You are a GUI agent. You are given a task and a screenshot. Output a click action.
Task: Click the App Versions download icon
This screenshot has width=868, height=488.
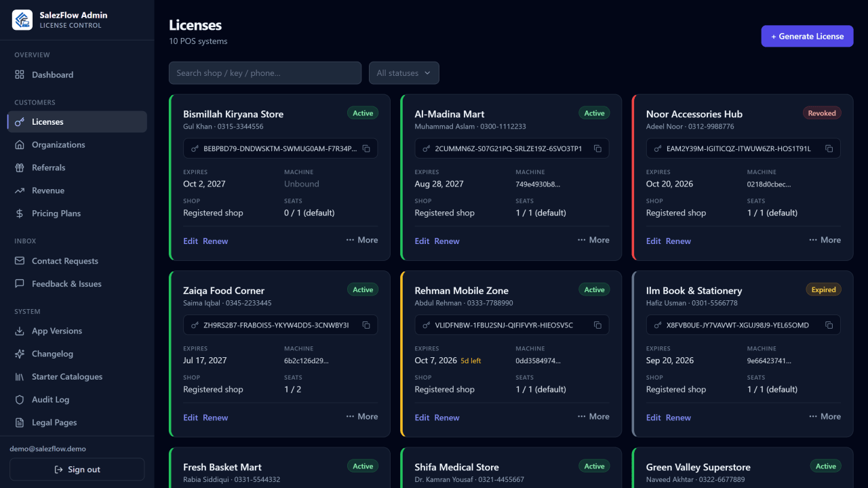coord(20,331)
